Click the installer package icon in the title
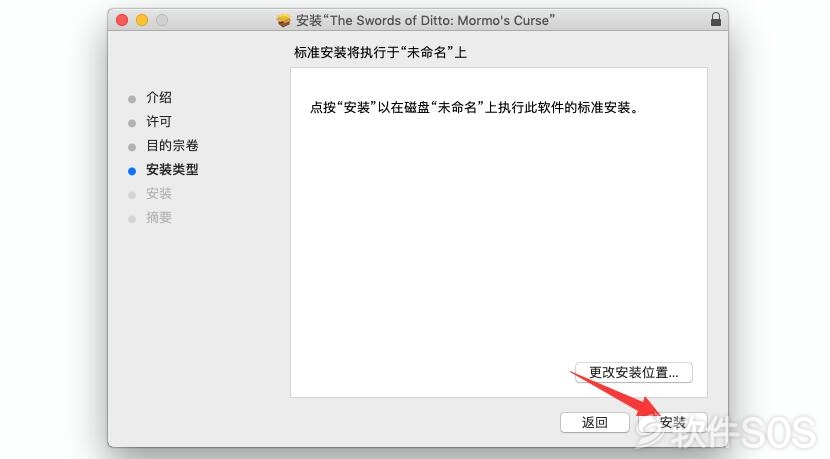 [x=284, y=21]
